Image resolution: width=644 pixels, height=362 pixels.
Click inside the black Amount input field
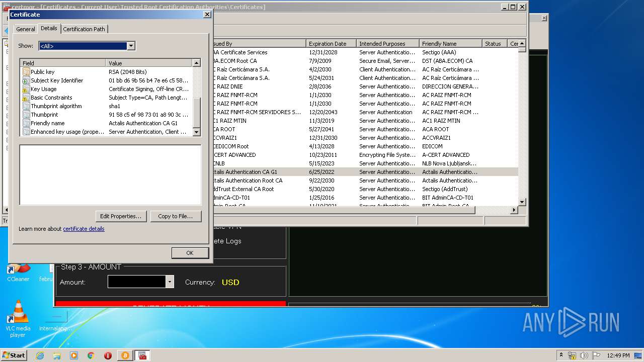(x=137, y=282)
